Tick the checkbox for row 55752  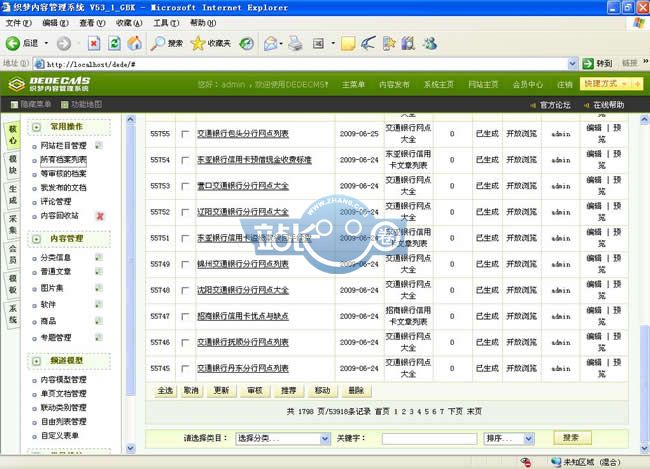click(185, 212)
